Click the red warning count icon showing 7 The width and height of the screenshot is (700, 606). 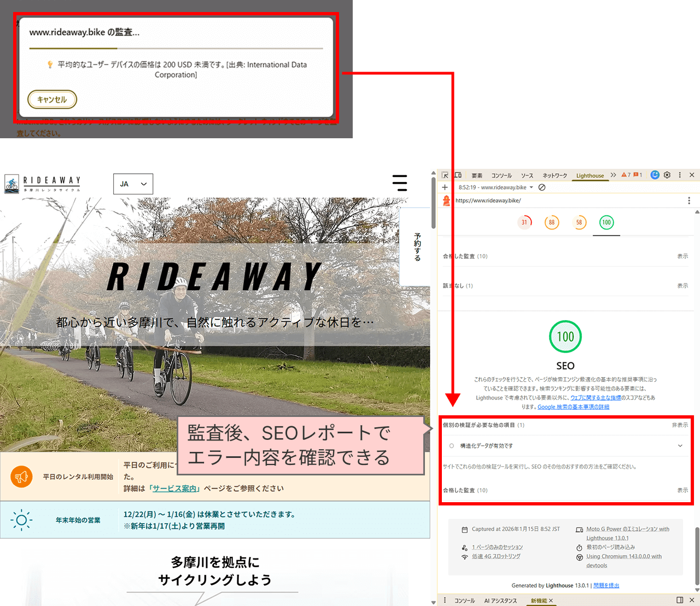[626, 175]
